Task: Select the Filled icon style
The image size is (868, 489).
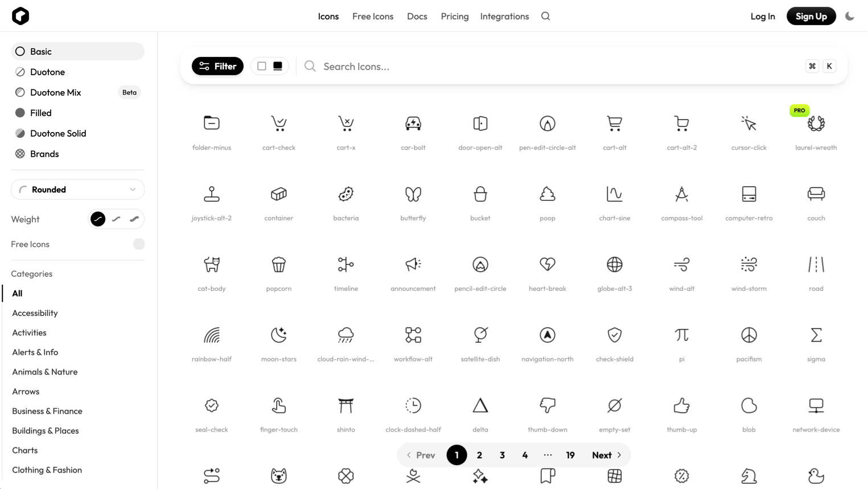Action: pyautogui.click(x=77, y=113)
